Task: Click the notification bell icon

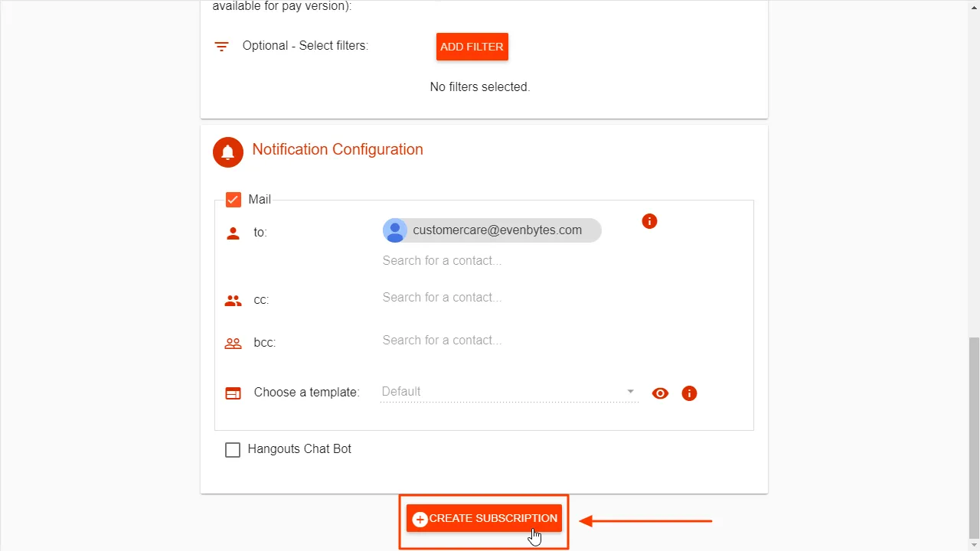Action: click(227, 152)
